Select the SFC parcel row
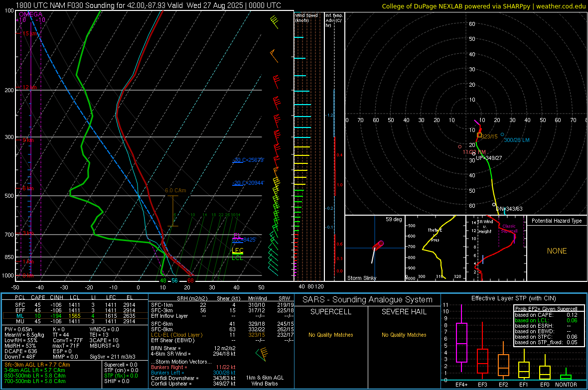The height and width of the screenshot is (390, 588). [74, 305]
